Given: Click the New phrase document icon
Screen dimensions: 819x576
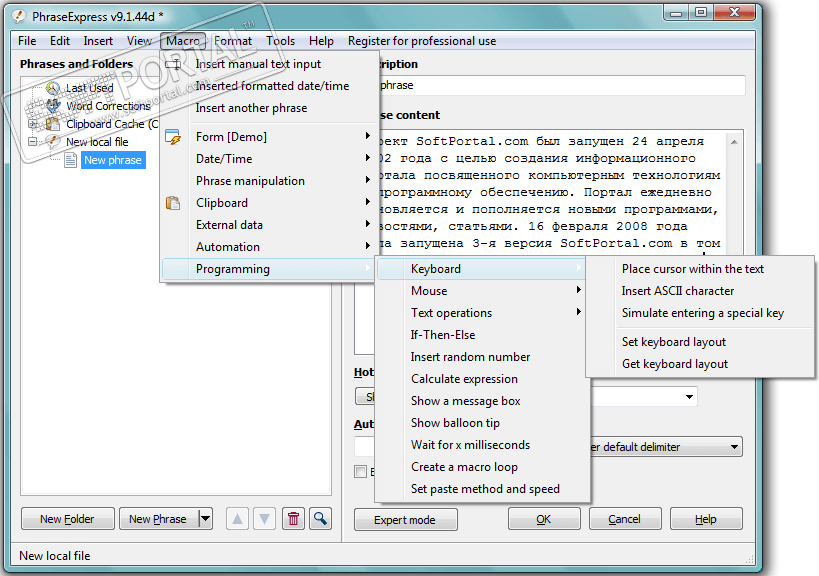Looking at the screenshot, I should tap(71, 160).
